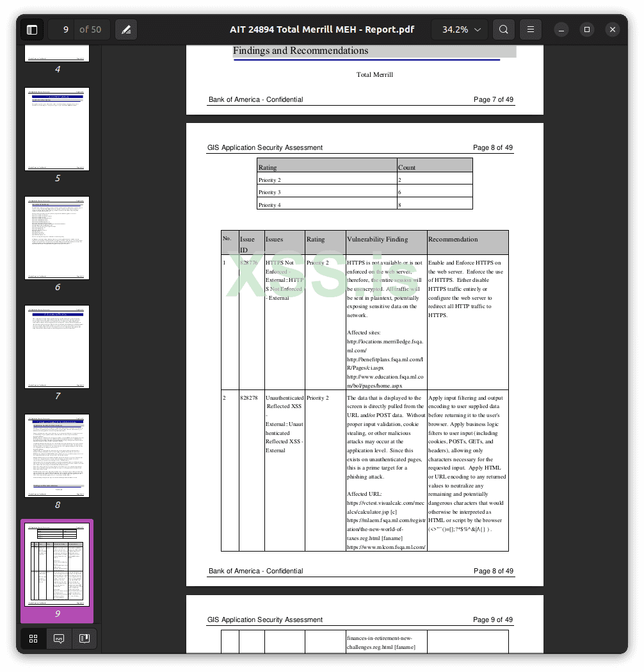The image size is (644, 672).
Task: Close the document viewer window
Action: tap(613, 29)
